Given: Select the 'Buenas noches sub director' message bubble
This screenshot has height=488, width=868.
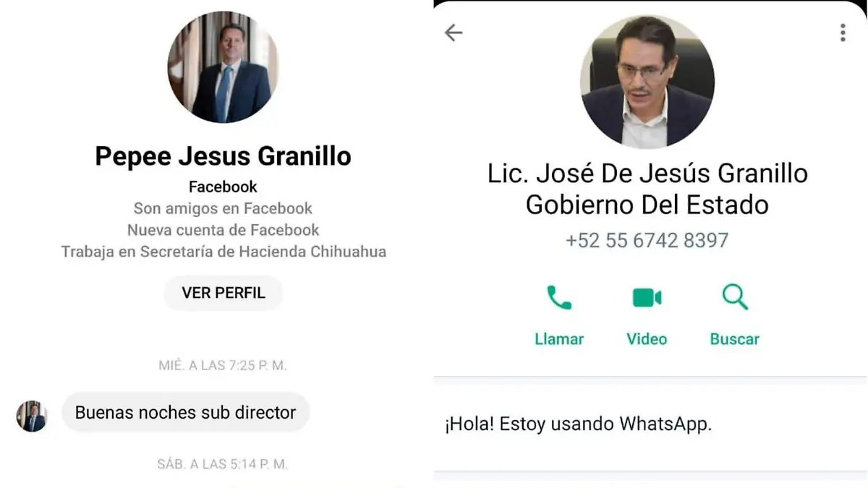Looking at the screenshot, I should [186, 412].
